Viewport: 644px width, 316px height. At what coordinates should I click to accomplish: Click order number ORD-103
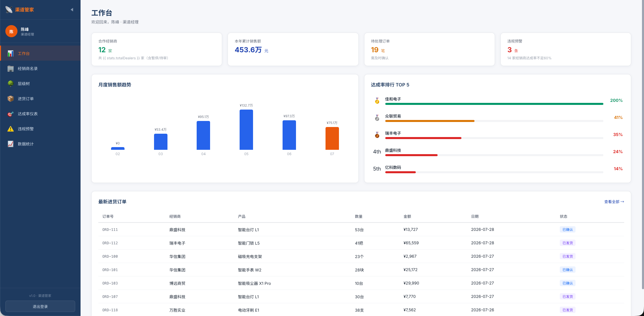(x=110, y=283)
